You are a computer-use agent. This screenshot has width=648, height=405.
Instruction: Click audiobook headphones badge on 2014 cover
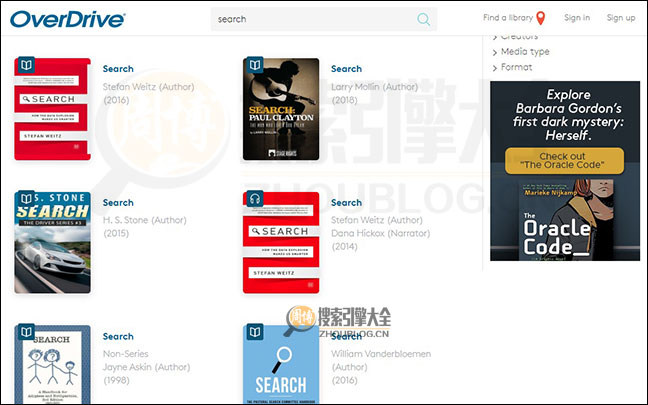click(255, 200)
